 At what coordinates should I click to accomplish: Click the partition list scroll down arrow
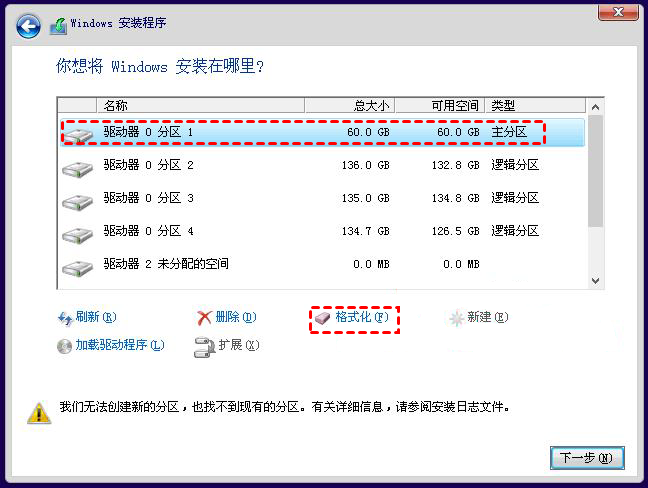pyautogui.click(x=596, y=281)
